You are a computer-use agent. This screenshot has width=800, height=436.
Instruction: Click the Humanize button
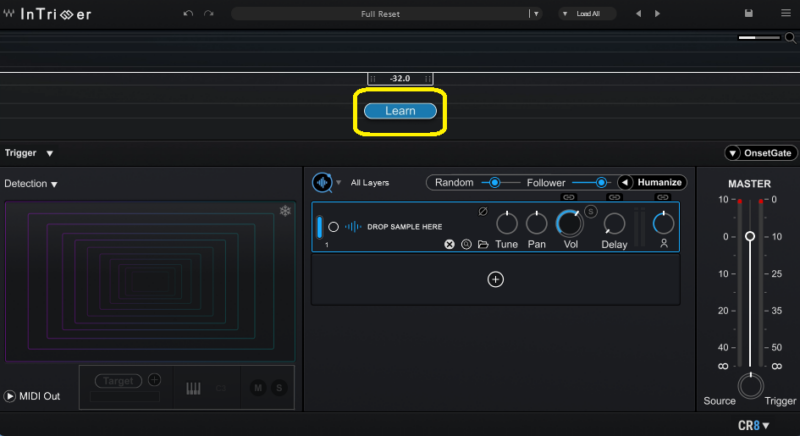coord(651,183)
